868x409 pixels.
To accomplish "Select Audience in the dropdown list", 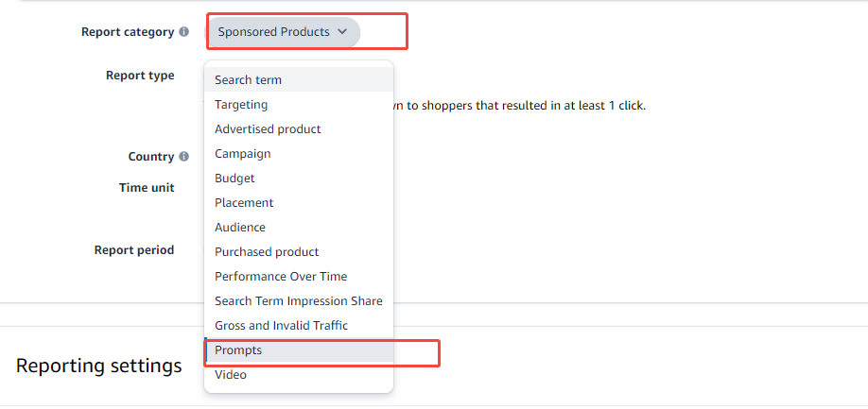I will (x=240, y=228).
